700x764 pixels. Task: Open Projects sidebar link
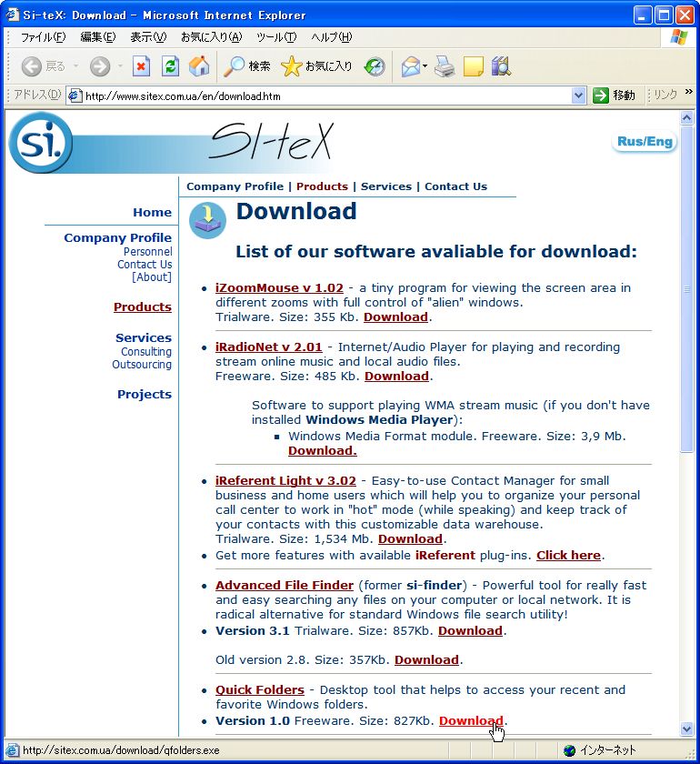pyautogui.click(x=145, y=394)
